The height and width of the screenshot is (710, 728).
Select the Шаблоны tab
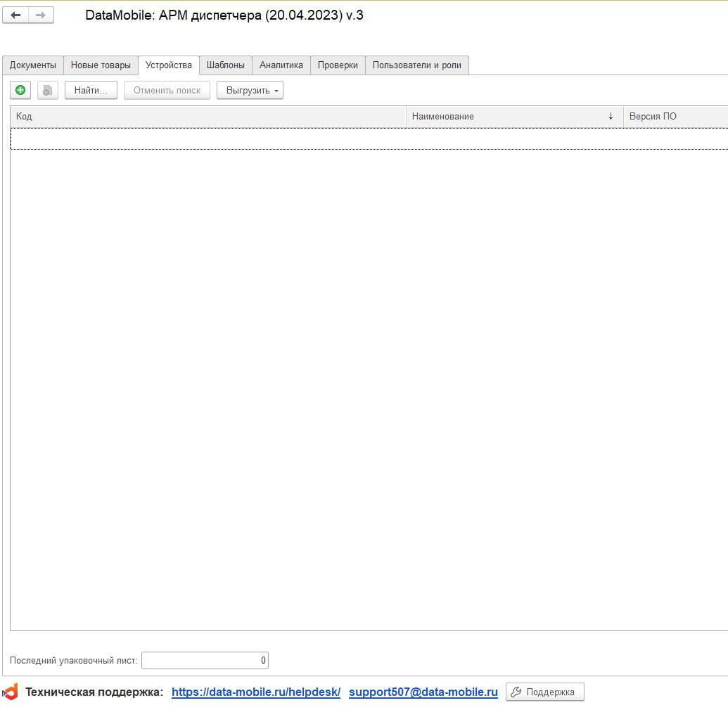(x=225, y=65)
